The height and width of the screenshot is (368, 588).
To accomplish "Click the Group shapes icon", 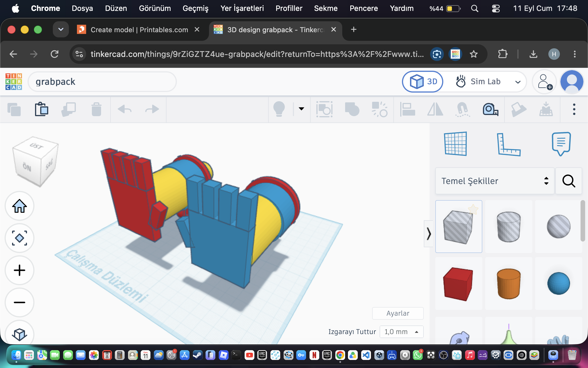I will (352, 109).
